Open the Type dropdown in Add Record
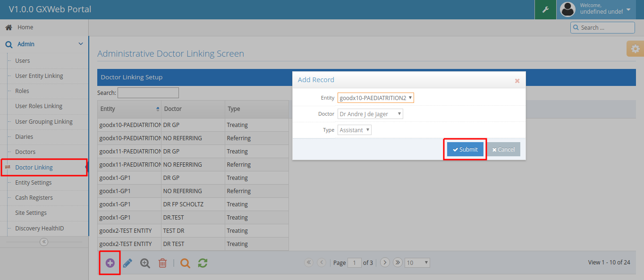This screenshot has height=280, width=644. 355,130
